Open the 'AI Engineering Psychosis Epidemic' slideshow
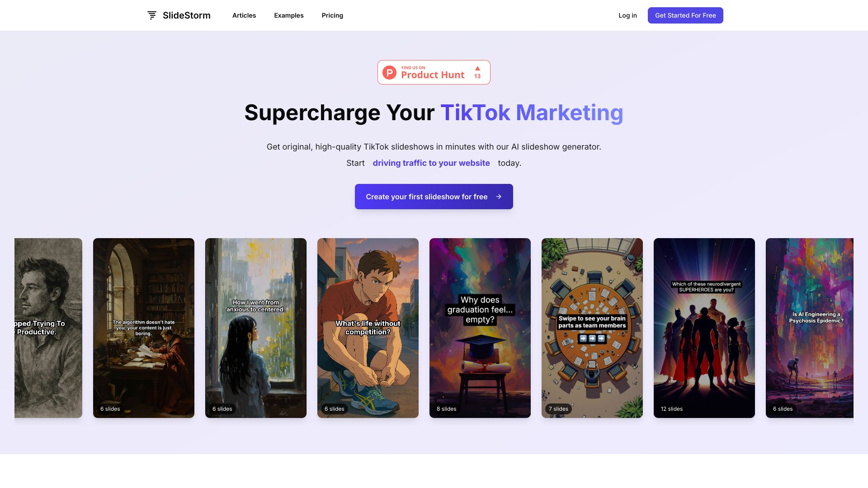This screenshot has height=488, width=868. (x=810, y=328)
